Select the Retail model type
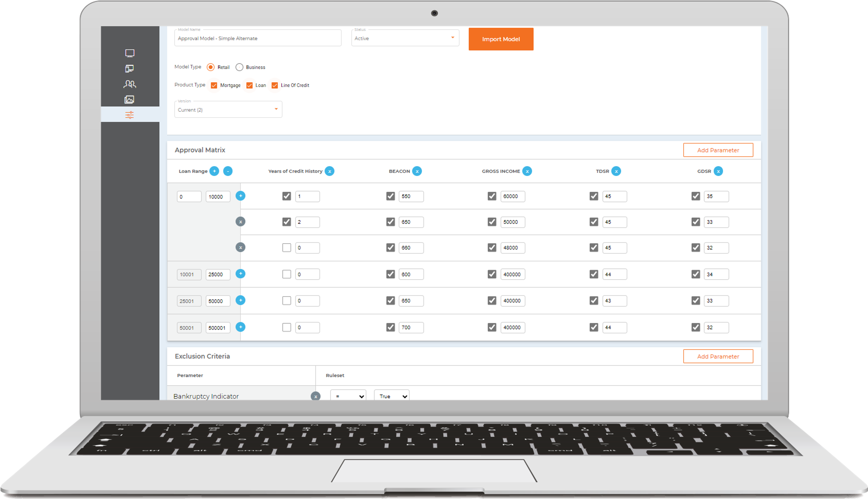The width and height of the screenshot is (868, 499). 211,67
